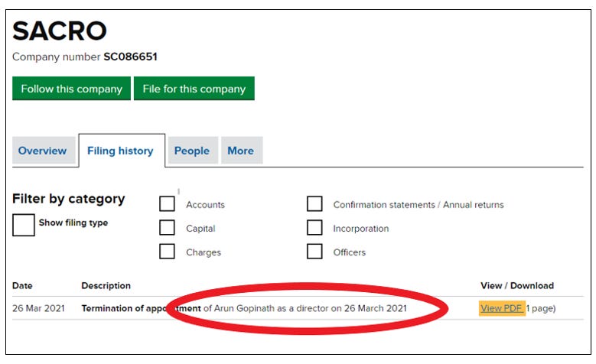Viewport: 596px width, 364px height.
Task: Click the View / Download column header
Action: pyautogui.click(x=517, y=286)
